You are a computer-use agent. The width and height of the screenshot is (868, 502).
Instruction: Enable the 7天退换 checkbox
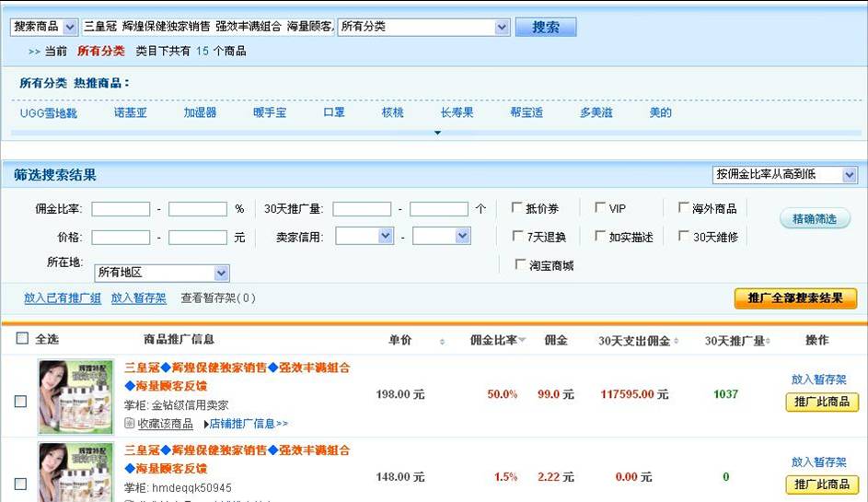tap(517, 236)
